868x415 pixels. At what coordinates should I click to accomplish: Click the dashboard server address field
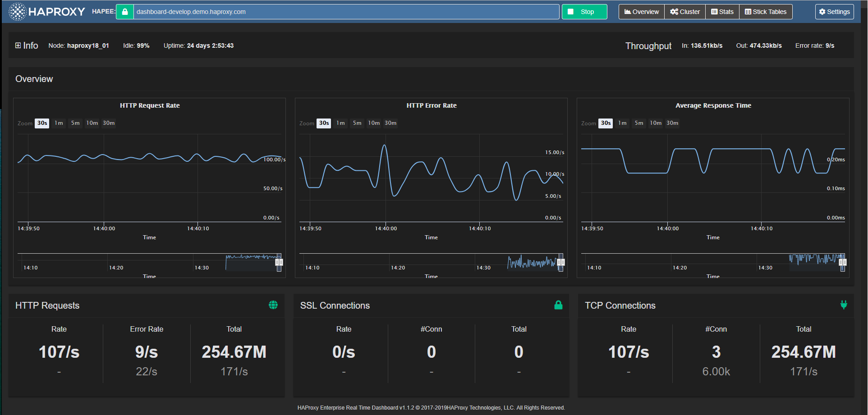pos(346,12)
